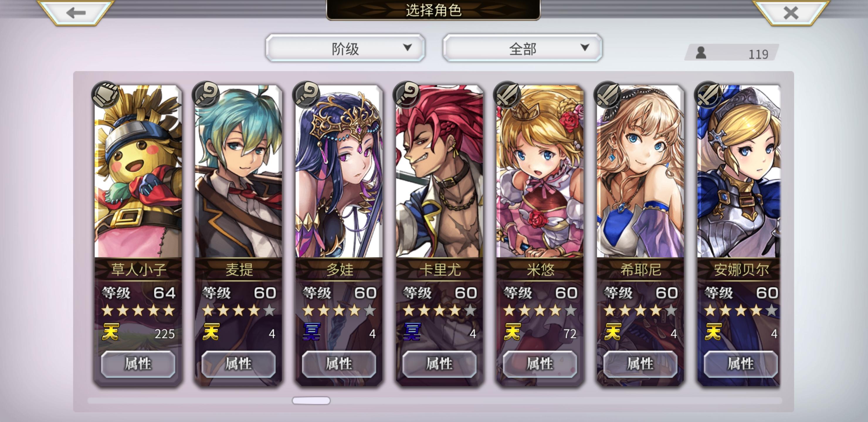868x422 pixels.
Task: Click the character count person icon
Action: click(x=701, y=53)
